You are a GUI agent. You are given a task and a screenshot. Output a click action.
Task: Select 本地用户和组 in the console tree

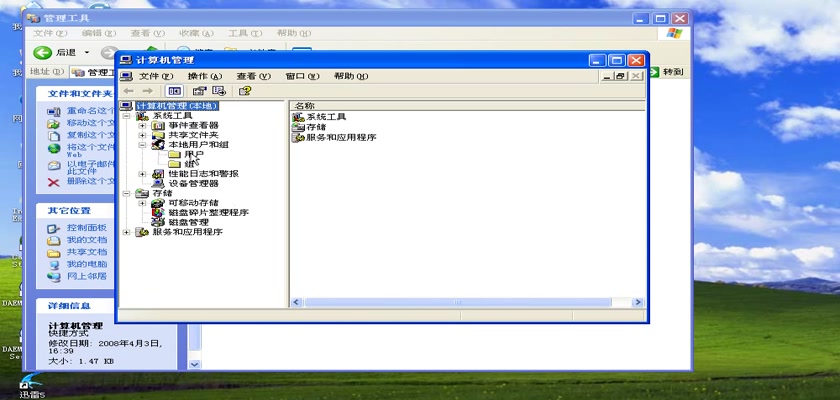pos(199,145)
